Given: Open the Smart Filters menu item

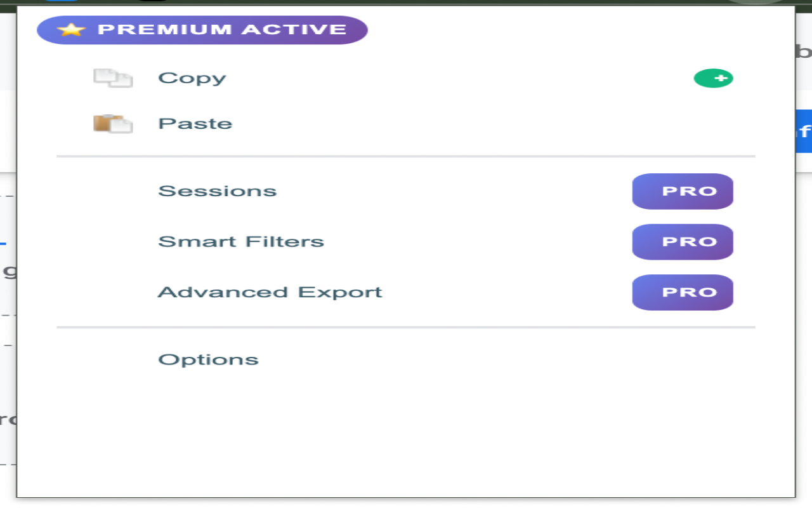Looking at the screenshot, I should (x=240, y=242).
